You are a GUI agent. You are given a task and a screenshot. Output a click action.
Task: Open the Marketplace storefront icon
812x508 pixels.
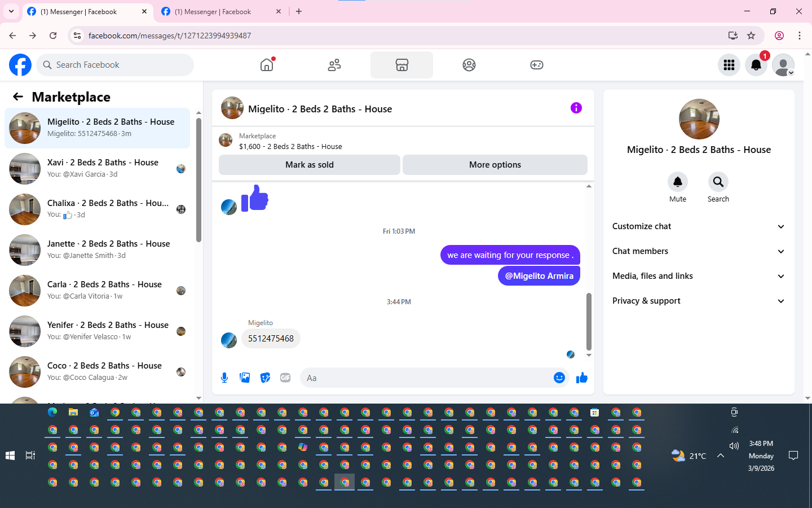point(401,65)
